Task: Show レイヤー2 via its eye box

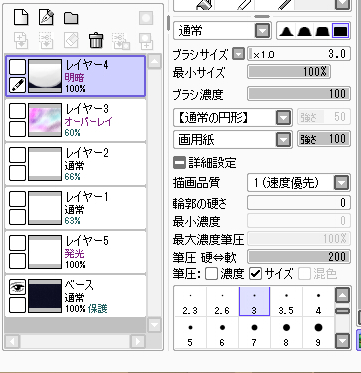Action: tap(17, 155)
